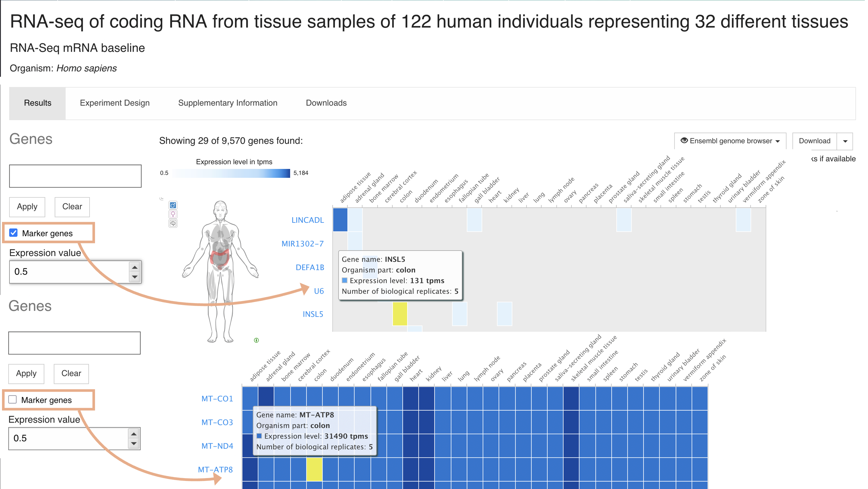This screenshot has width=868, height=489.
Task: Uncheck the upper Marker genes checkbox
Action: [x=13, y=233]
